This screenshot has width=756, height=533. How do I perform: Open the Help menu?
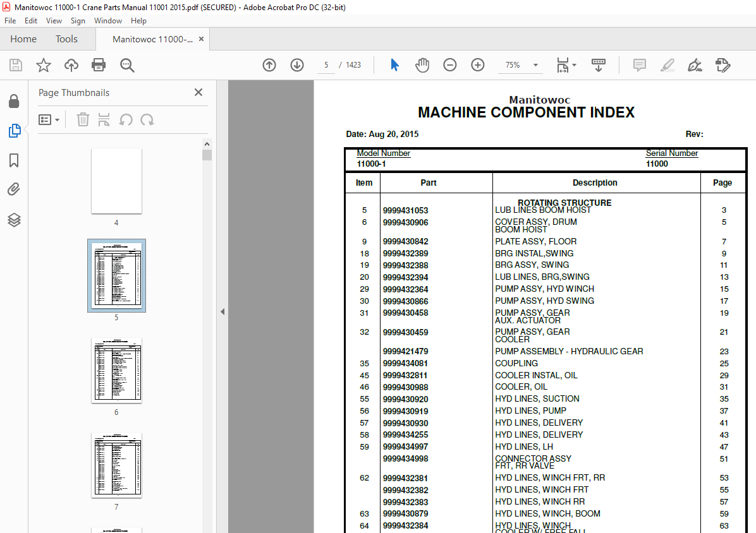click(x=138, y=21)
